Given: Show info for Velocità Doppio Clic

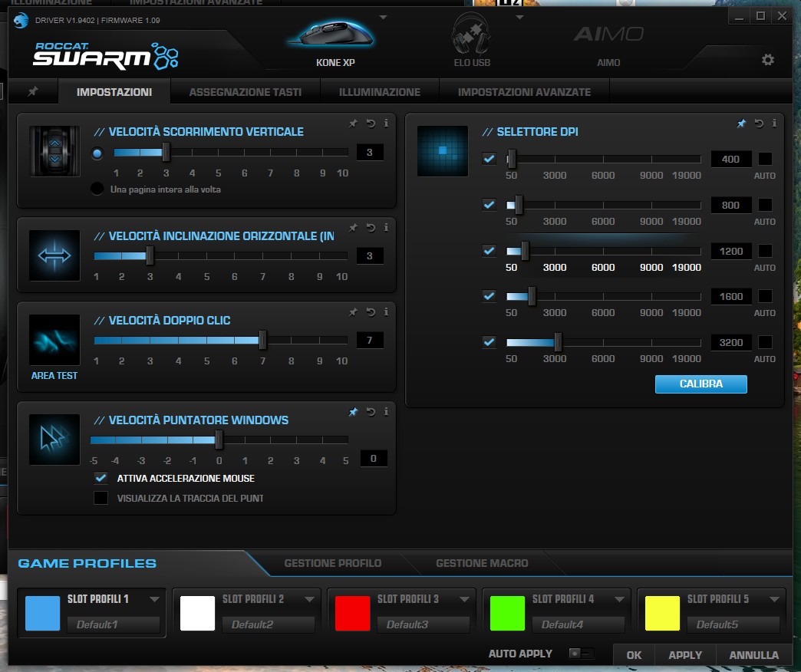Looking at the screenshot, I should [x=386, y=312].
